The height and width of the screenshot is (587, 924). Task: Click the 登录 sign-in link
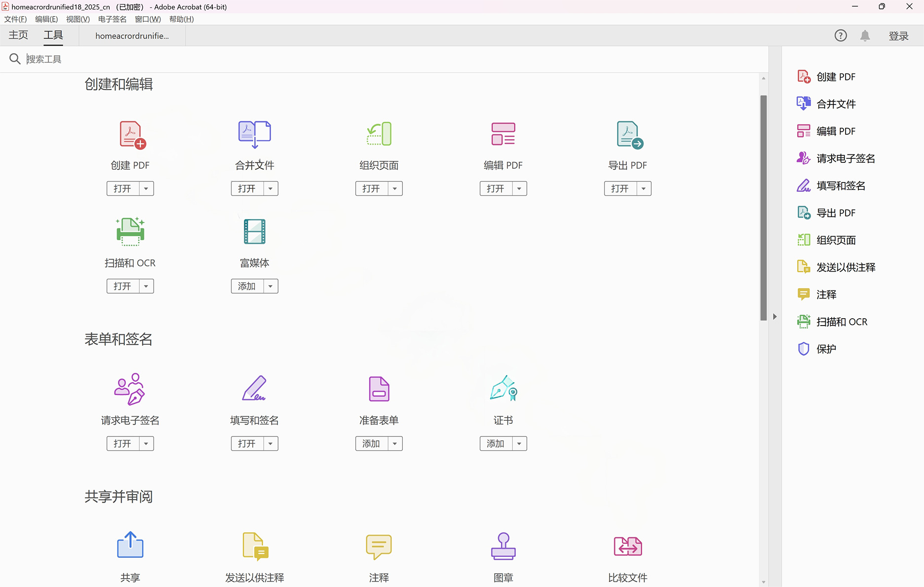[899, 36]
